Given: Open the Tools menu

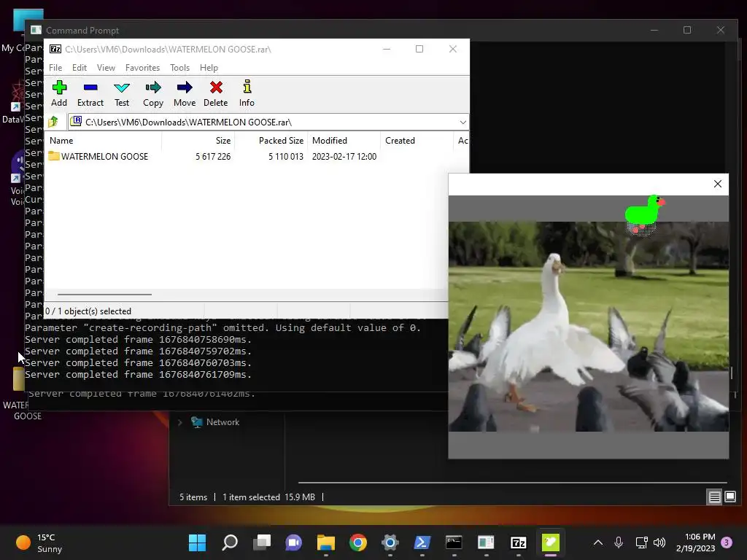Looking at the screenshot, I should click(x=179, y=68).
